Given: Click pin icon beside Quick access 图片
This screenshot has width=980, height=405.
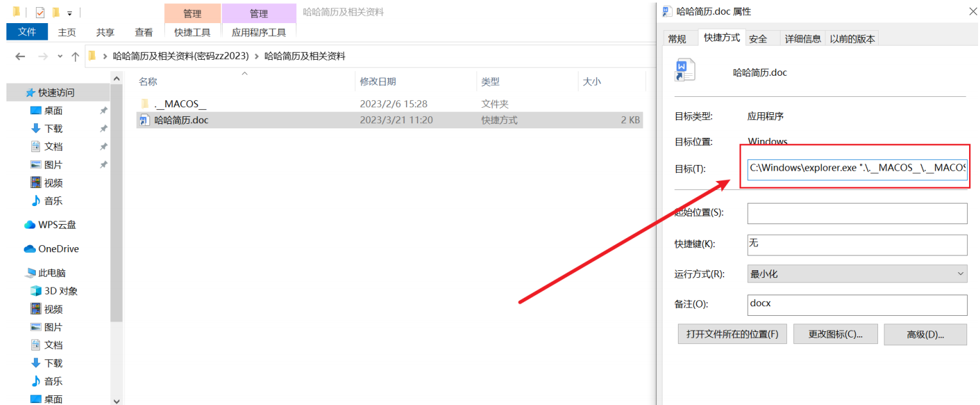Looking at the screenshot, I should (103, 164).
